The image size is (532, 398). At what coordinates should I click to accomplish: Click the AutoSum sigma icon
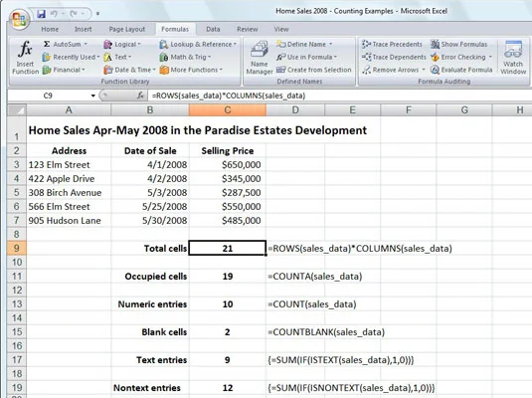(x=47, y=44)
